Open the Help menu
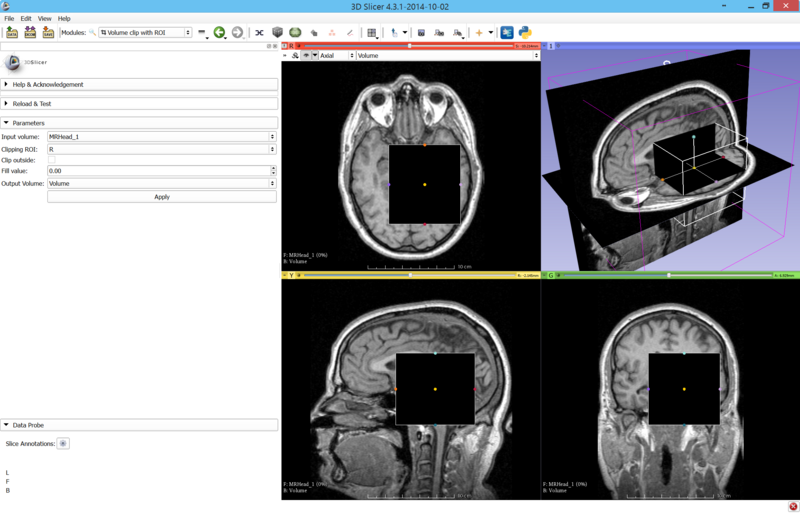Viewport: 800px width, 513px height. pyautogui.click(x=64, y=18)
